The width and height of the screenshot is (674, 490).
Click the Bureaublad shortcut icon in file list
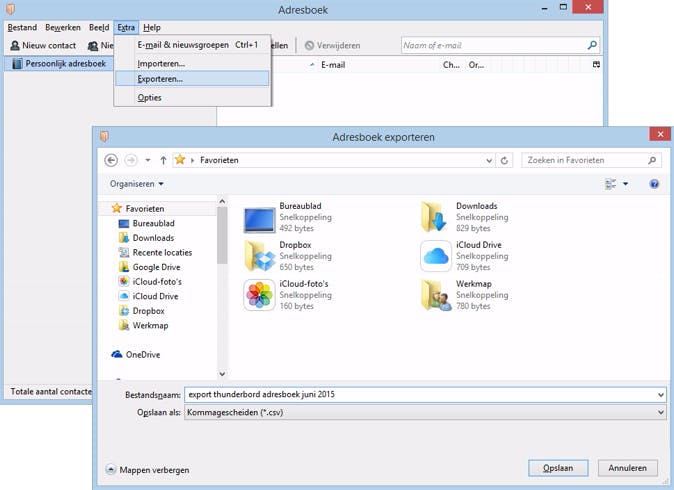click(260, 219)
